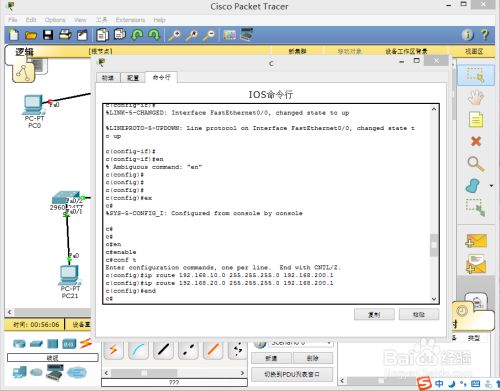The image size is (500, 391).
Task: Click the Add Simple PDU envelope icon
Action: point(476,240)
